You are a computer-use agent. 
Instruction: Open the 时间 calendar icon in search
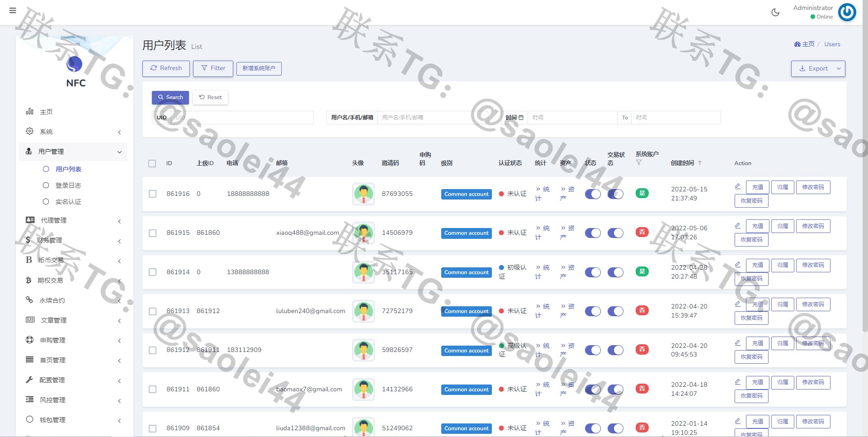coord(521,118)
